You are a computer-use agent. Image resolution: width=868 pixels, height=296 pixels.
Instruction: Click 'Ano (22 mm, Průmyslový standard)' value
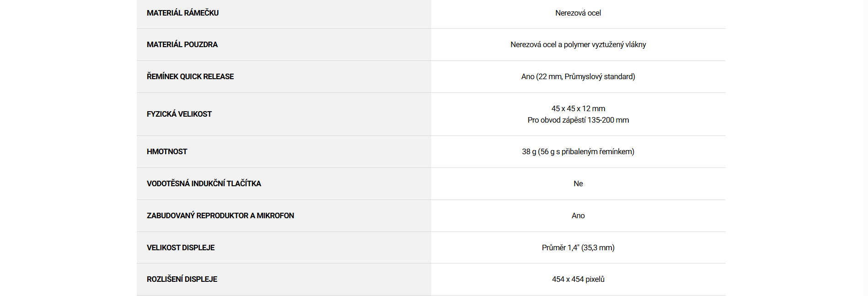[x=578, y=76]
